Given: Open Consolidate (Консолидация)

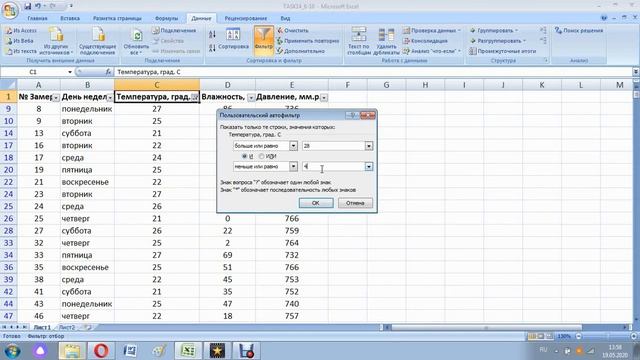Looking at the screenshot, I should tap(425, 41).
